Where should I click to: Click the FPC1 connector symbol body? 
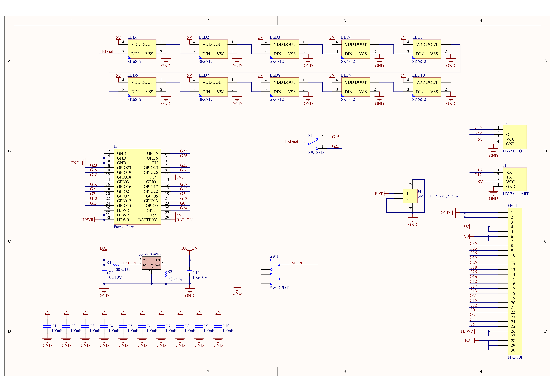tap(515, 281)
